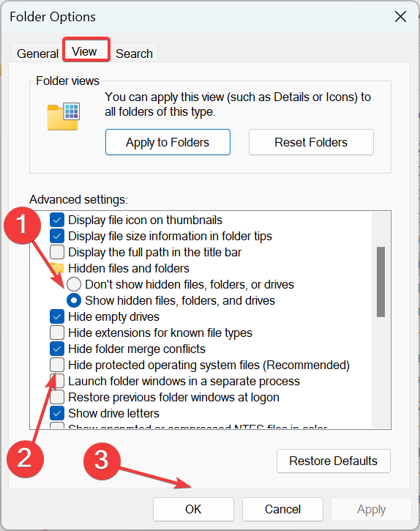Check Hide extensions for known file types
The width and height of the screenshot is (420, 531).
point(57,333)
